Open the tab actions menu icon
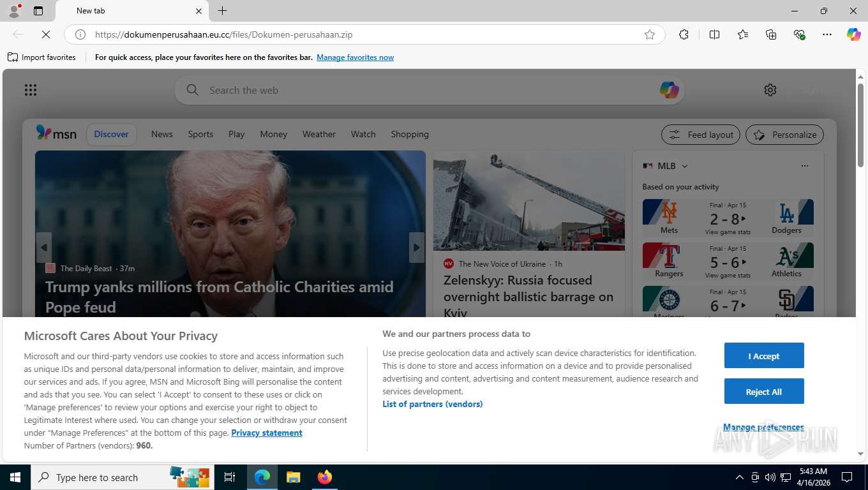 [x=38, y=11]
